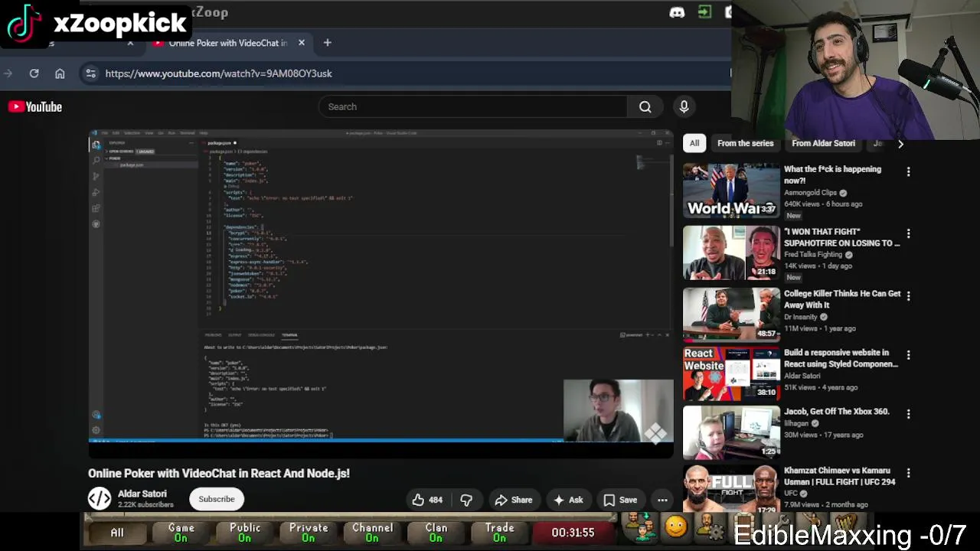Save the video to a playlist
This screenshot has height=551, width=980.
[620, 500]
